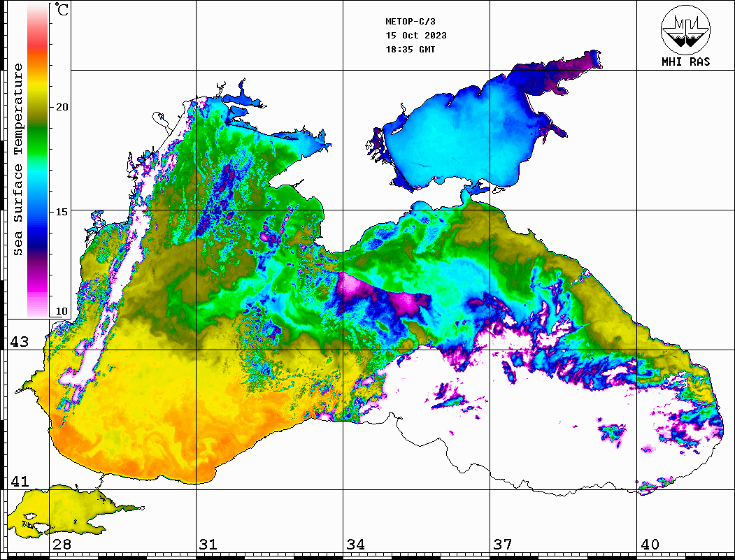The width and height of the screenshot is (735, 560).
Task: Click the '10' tick on the color scale
Action: 62,312
